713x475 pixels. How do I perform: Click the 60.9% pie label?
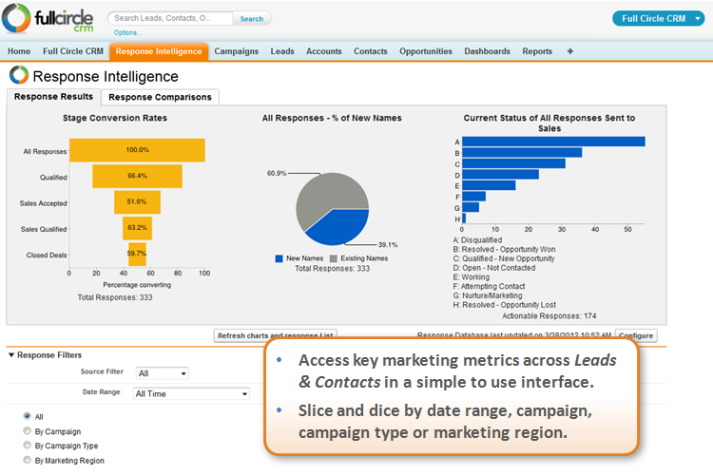pyautogui.click(x=276, y=173)
